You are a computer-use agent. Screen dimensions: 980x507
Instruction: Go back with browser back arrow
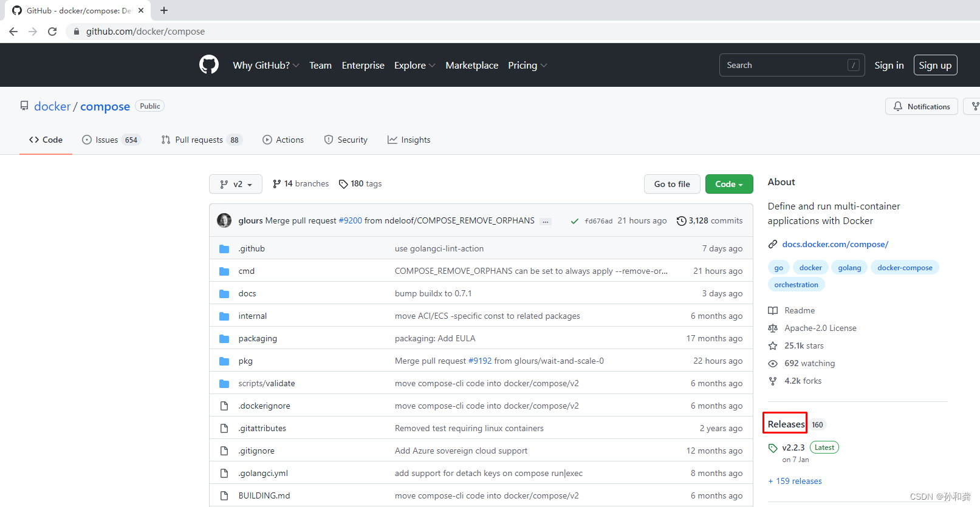13,32
